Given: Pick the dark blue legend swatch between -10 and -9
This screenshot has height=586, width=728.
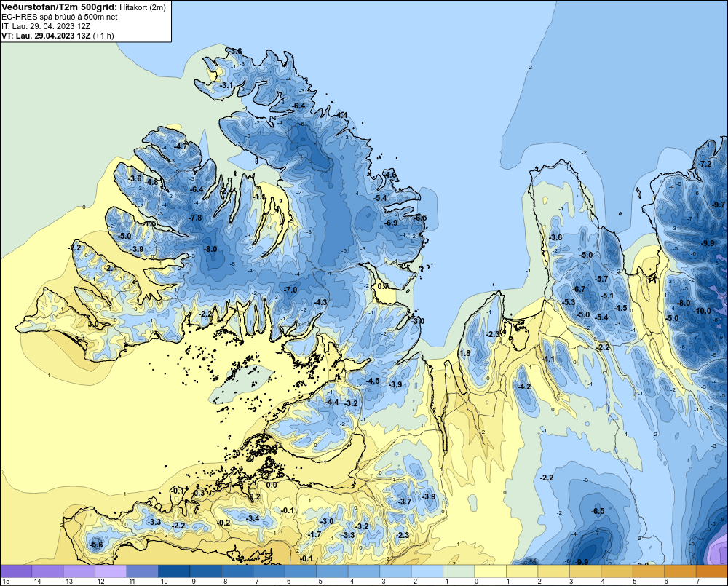Looking at the screenshot, I should [174, 571].
